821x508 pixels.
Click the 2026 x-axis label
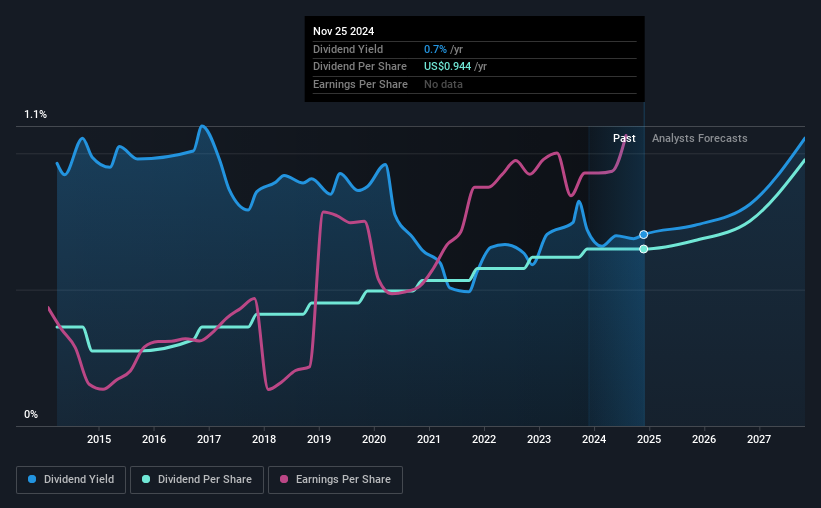coord(704,439)
